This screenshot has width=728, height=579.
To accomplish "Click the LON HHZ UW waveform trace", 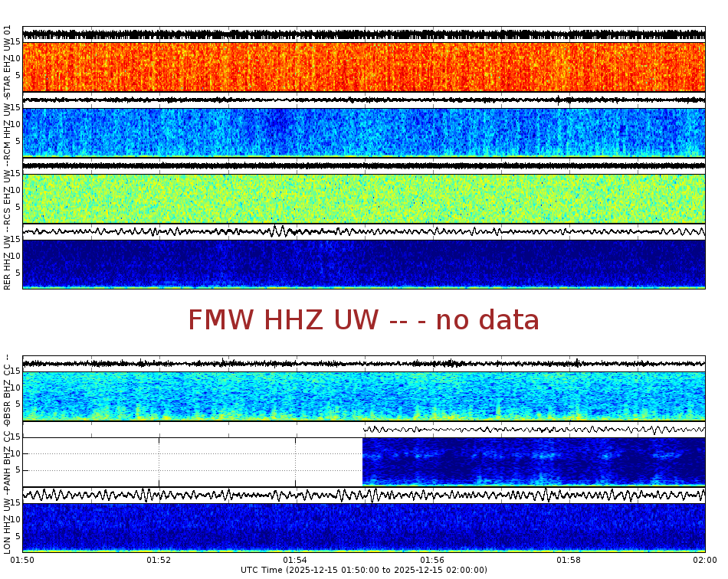I will [364, 494].
